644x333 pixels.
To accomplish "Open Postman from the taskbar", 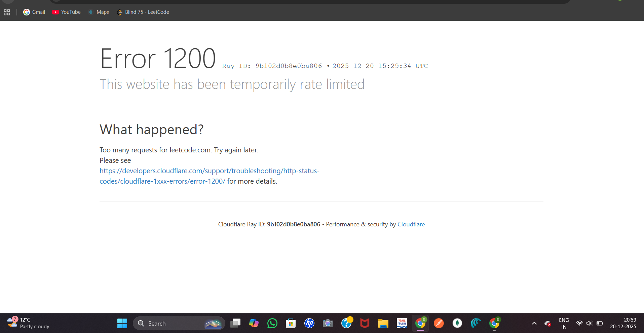I will [x=439, y=323].
